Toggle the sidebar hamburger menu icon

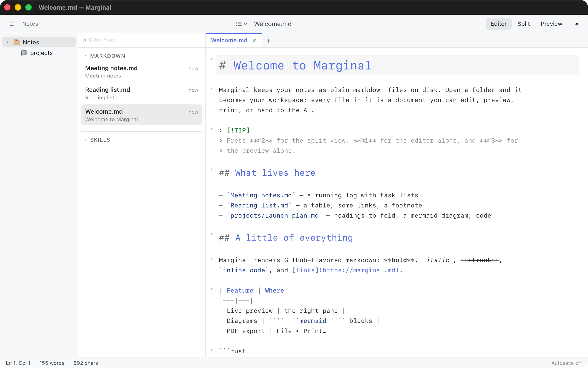[12, 24]
